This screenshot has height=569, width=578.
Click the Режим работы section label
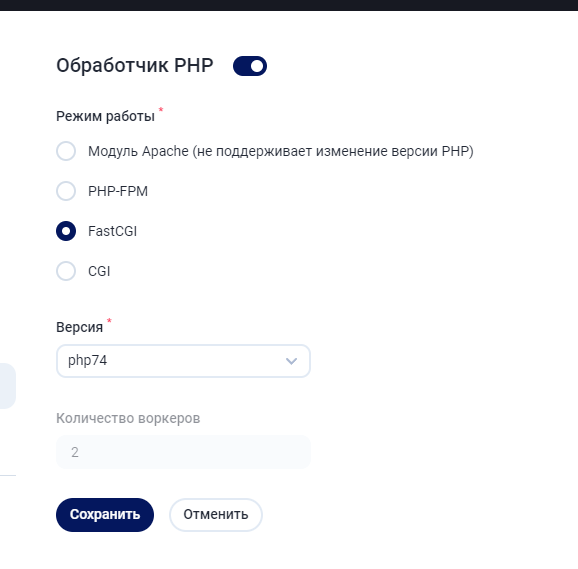[105, 116]
